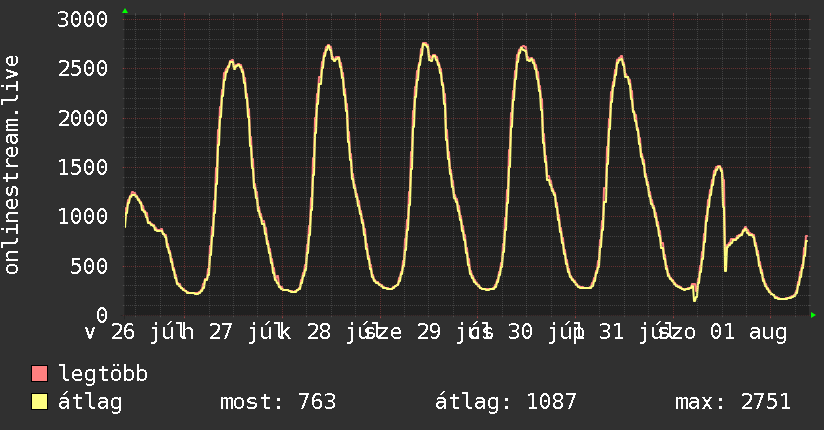Image resolution: width=824 pixels, height=430 pixels.
Task: Click the 'most: 763' value
Action: click(x=278, y=402)
